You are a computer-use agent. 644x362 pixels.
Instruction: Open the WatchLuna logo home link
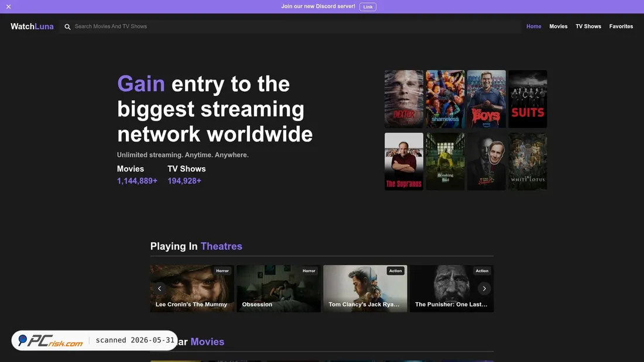coord(32,26)
